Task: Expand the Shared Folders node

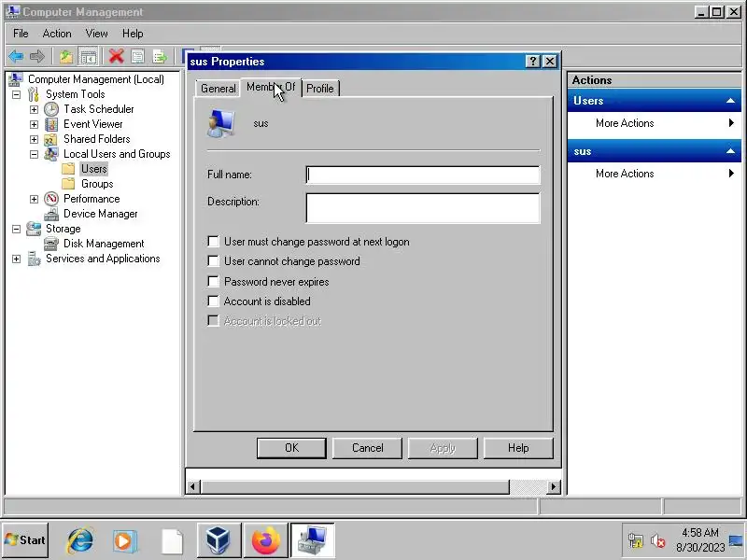Action: coord(34,139)
